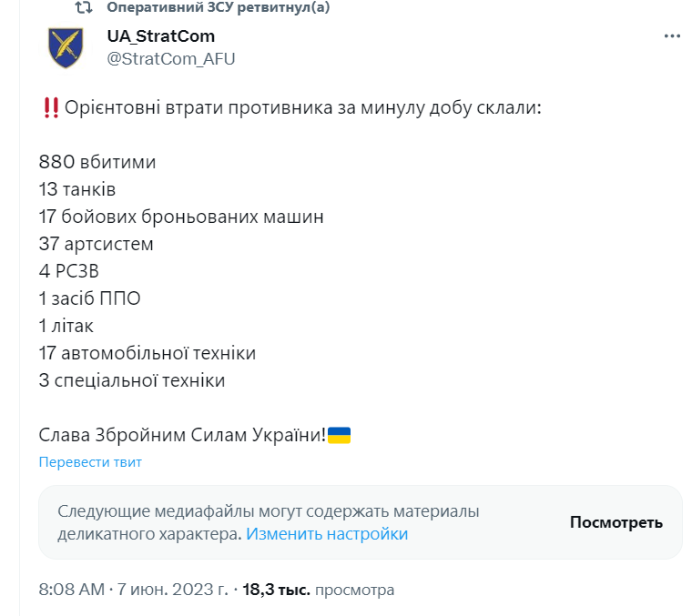Image resolution: width=692 pixels, height=616 pixels.
Task: Click the Изменить настройки link
Action: tap(327, 533)
